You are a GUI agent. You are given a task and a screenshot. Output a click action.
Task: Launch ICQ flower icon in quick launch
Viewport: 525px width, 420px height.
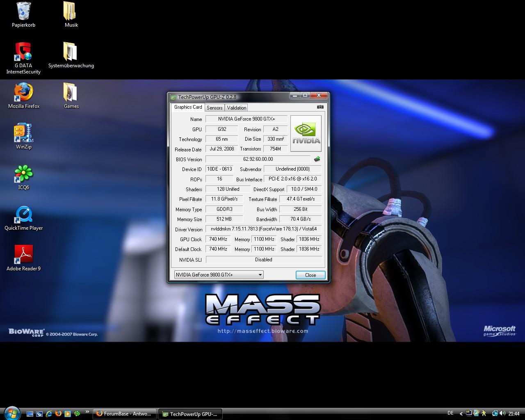pos(77,414)
